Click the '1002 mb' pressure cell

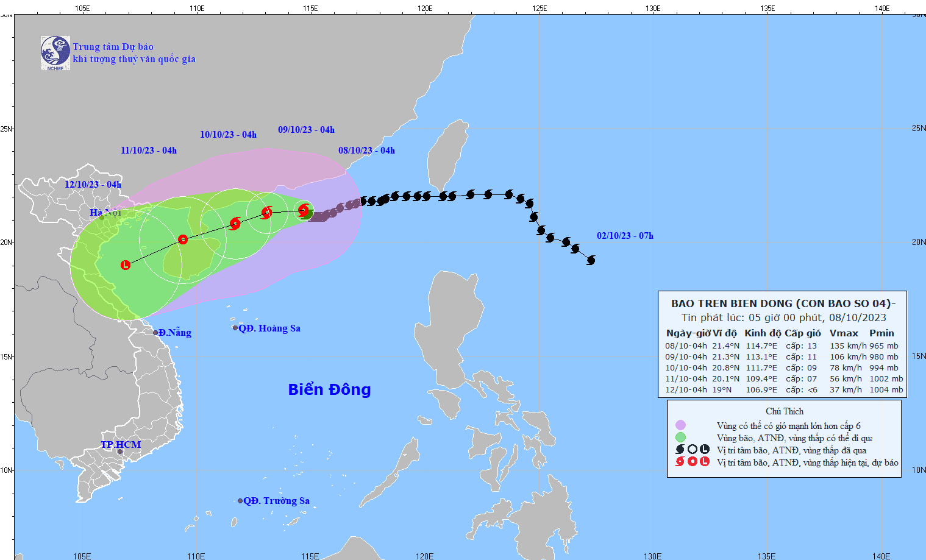(886, 379)
